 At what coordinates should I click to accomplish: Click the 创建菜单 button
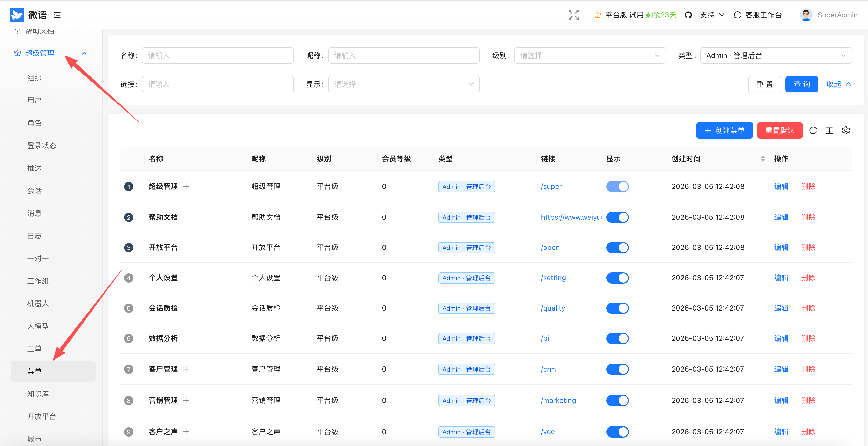pyautogui.click(x=724, y=130)
